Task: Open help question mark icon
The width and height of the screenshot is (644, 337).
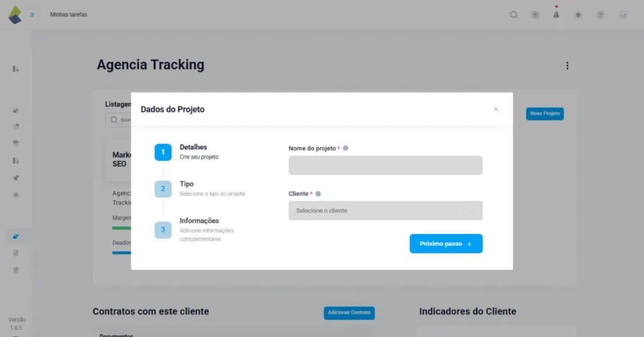Action: 601,15
